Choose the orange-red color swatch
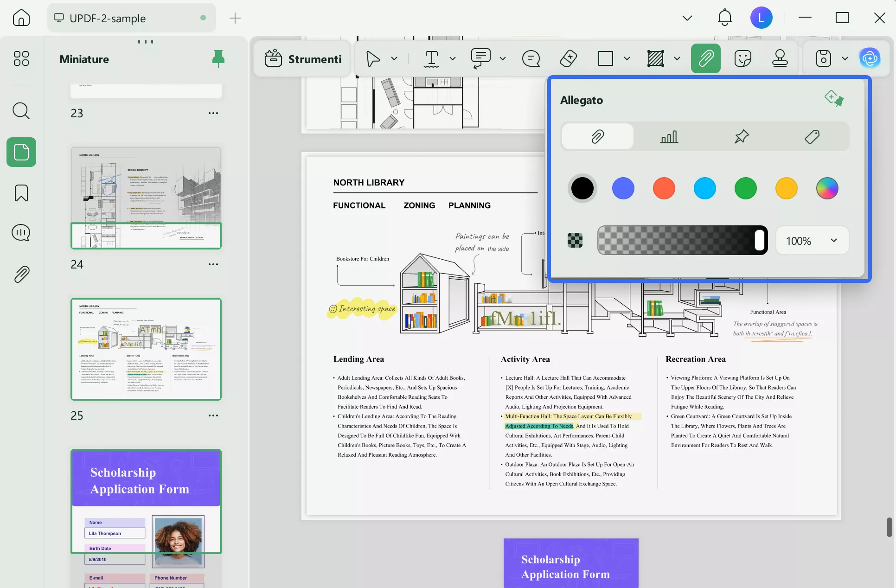Viewport: 896px width, 588px height. (x=664, y=188)
